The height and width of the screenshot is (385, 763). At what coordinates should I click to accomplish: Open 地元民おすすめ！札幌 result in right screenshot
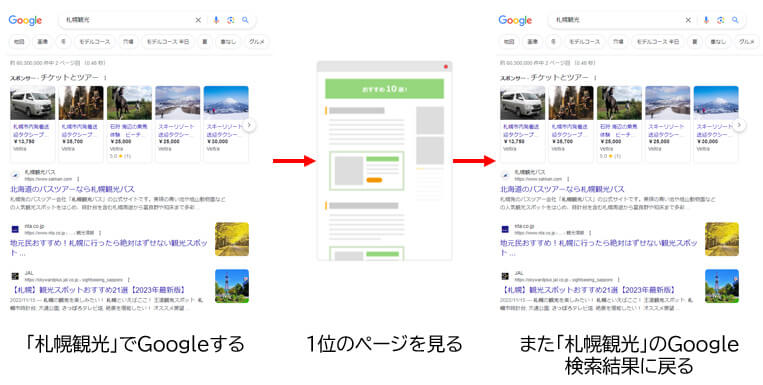tap(599, 247)
